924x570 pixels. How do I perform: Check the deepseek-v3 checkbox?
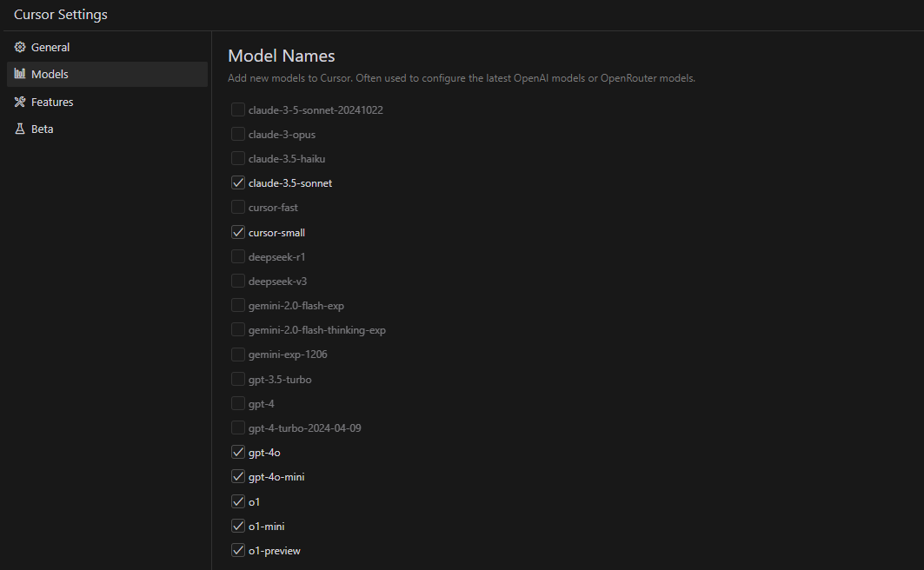point(238,281)
